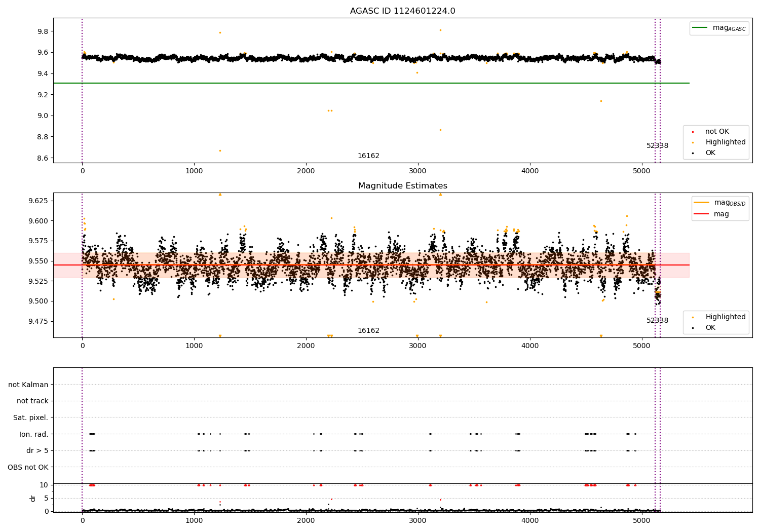Select the orange mag OBSID legend line sample
This screenshot has width=760, height=532.
pyautogui.click(x=702, y=203)
